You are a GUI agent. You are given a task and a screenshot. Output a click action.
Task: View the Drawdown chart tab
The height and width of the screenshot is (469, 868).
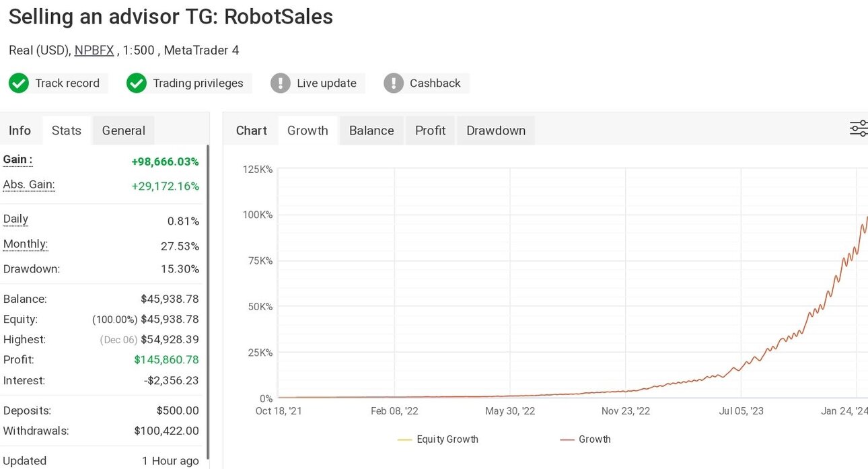(496, 131)
